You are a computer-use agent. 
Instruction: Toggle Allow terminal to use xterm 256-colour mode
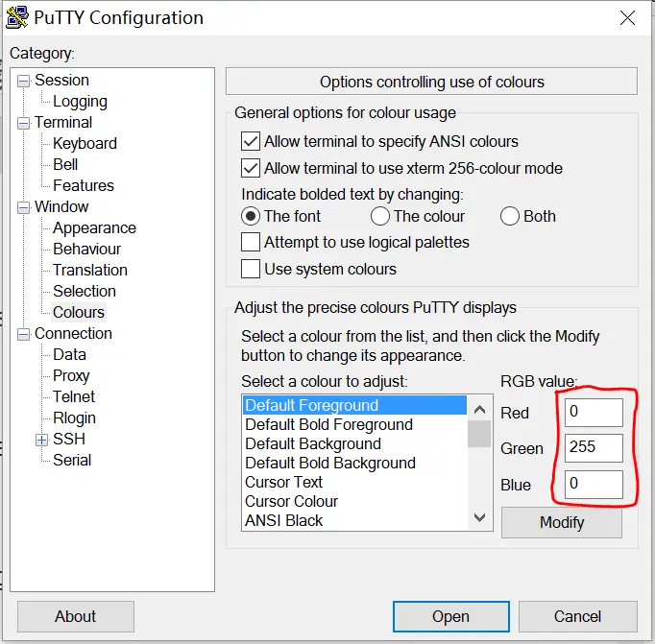(x=251, y=169)
